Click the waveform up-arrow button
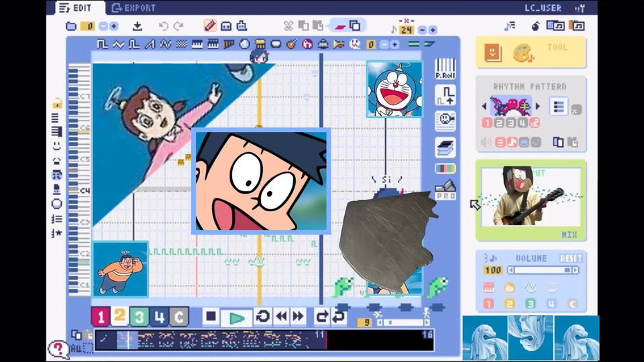Viewport: 644px width, 362px height. (x=445, y=95)
